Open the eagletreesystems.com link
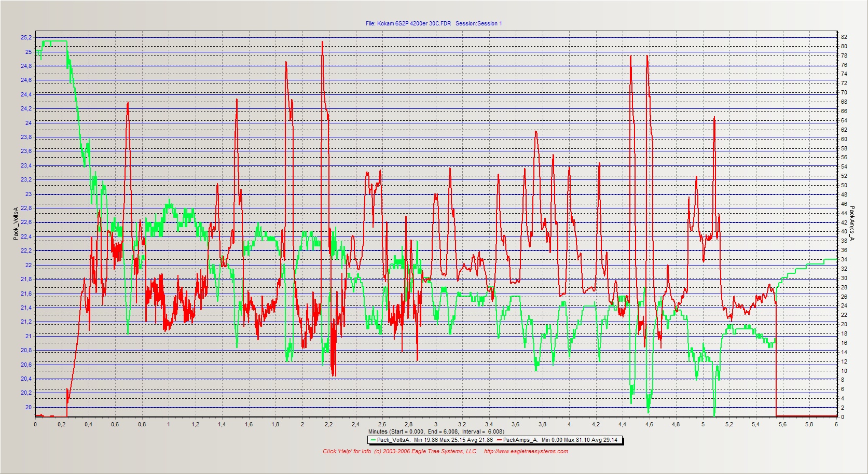868x474 pixels. [x=526, y=451]
